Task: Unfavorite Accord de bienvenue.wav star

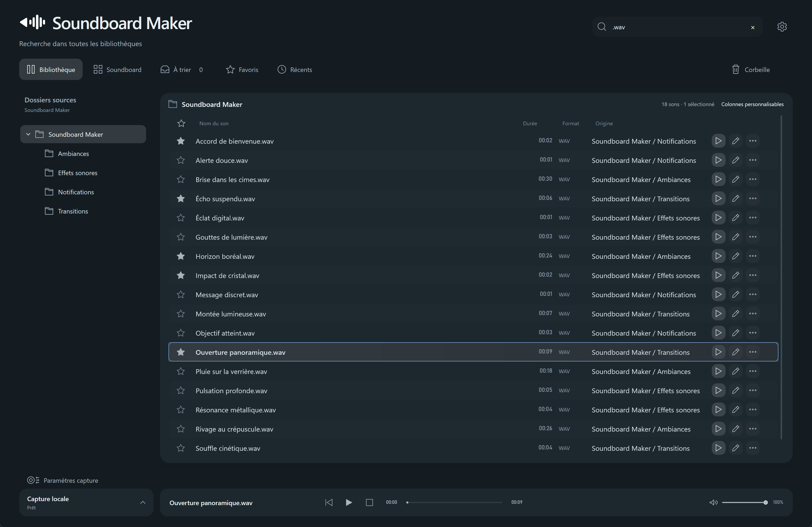Action: 181,141
